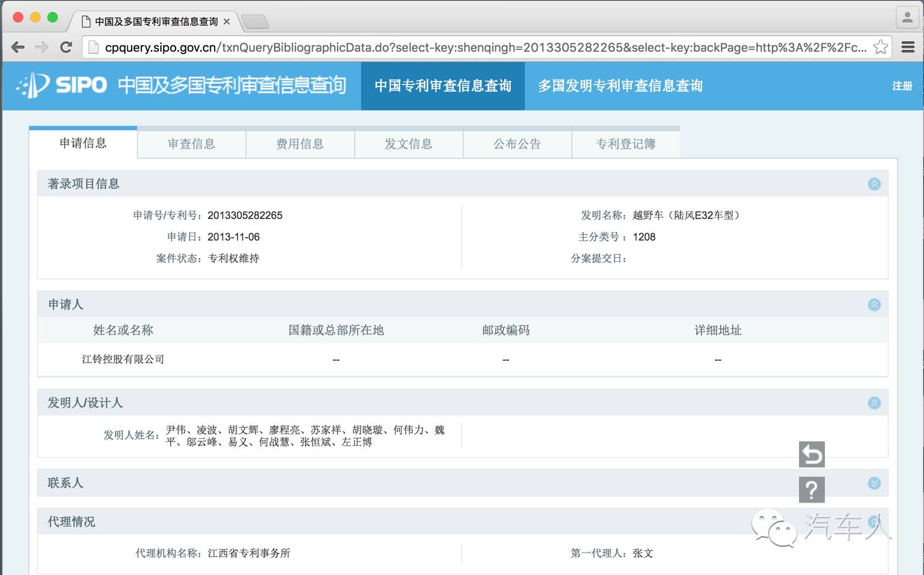The width and height of the screenshot is (924, 575).
Task: Collapse the 申请人 section
Action: tap(874, 305)
